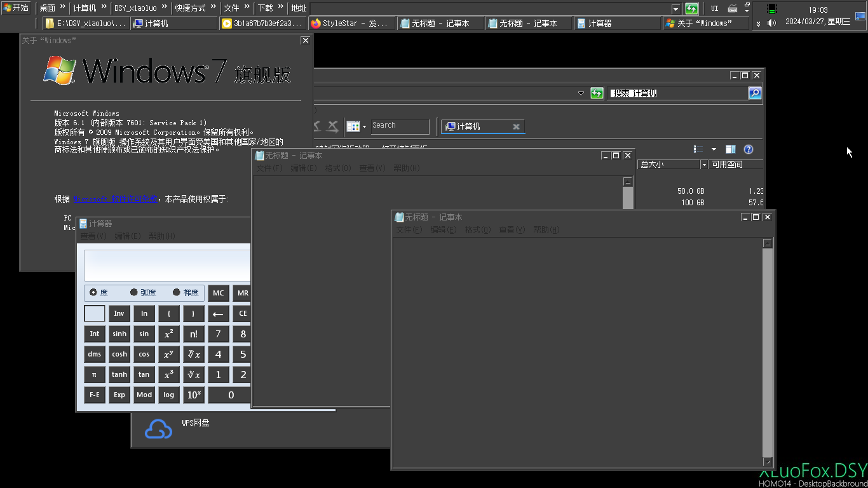Open the explorer view options dropdown arrow

tap(714, 149)
